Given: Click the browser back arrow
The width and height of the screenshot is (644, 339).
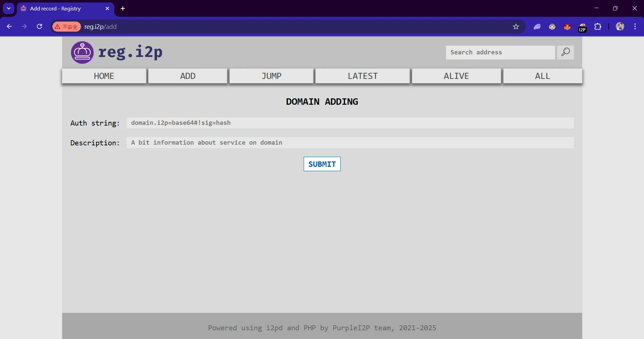Looking at the screenshot, I should coord(9,27).
